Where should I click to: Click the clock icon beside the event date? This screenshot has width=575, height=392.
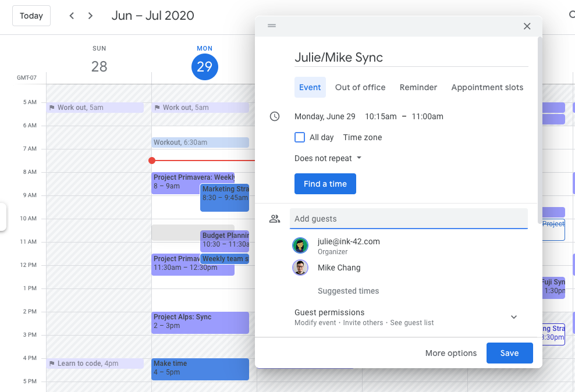coord(275,116)
